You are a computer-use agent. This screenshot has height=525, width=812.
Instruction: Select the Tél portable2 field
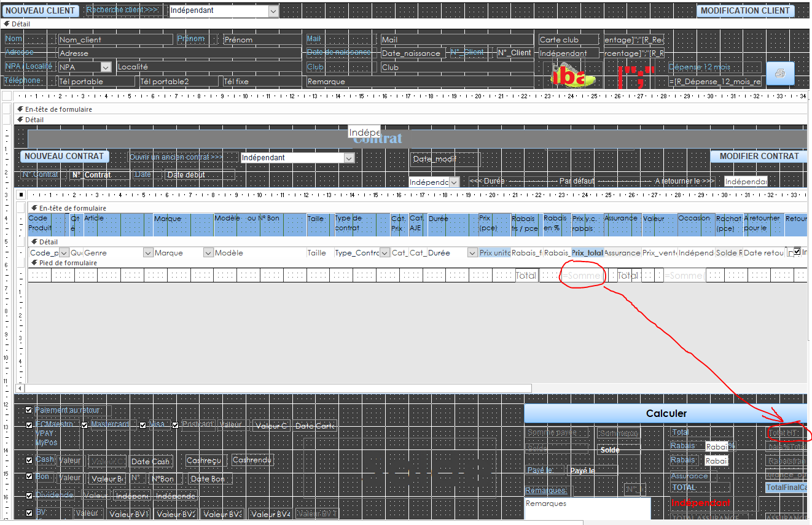point(179,81)
